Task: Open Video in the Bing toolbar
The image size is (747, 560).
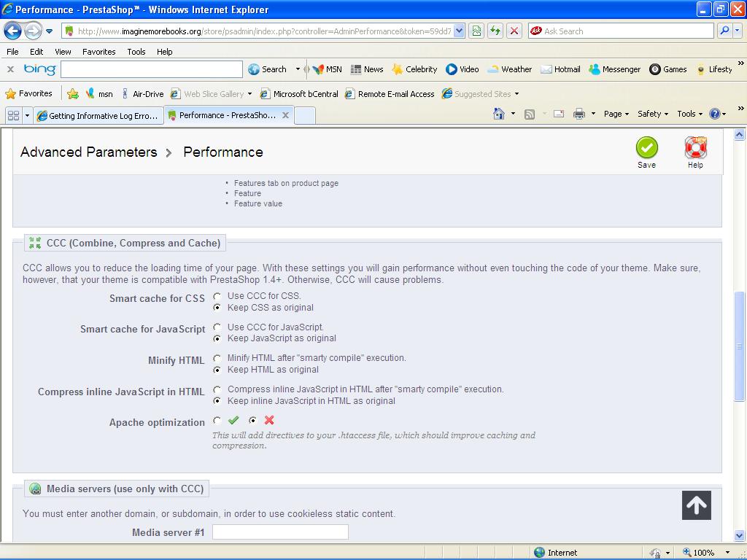Action: [x=462, y=69]
